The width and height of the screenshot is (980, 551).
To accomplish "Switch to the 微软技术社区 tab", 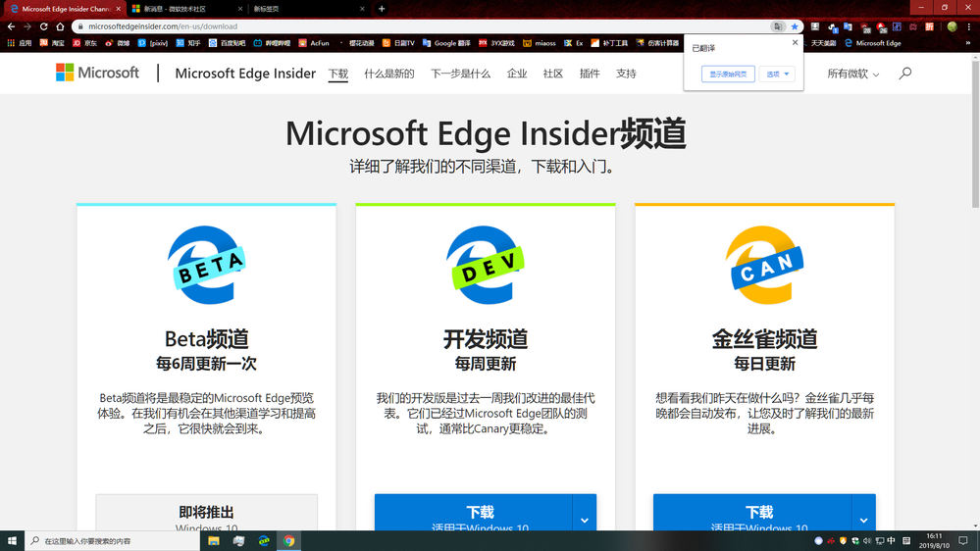I will 186,9.
